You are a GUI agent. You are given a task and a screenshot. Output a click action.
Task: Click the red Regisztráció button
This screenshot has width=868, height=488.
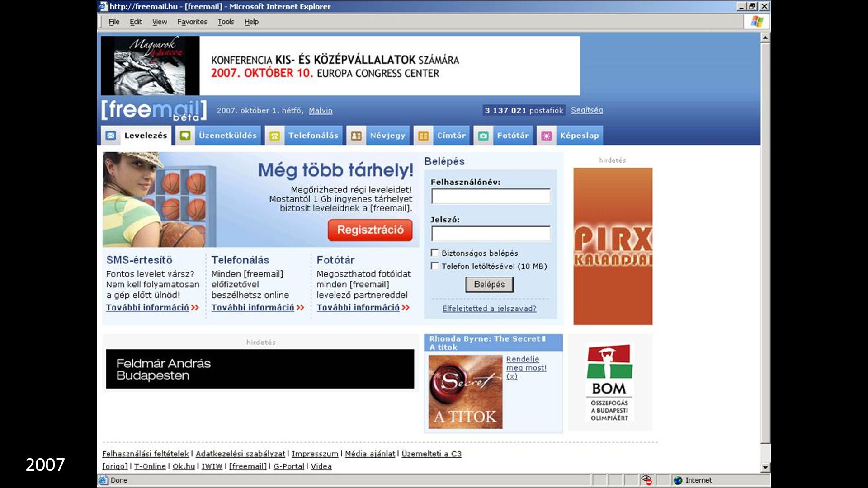pyautogui.click(x=370, y=230)
